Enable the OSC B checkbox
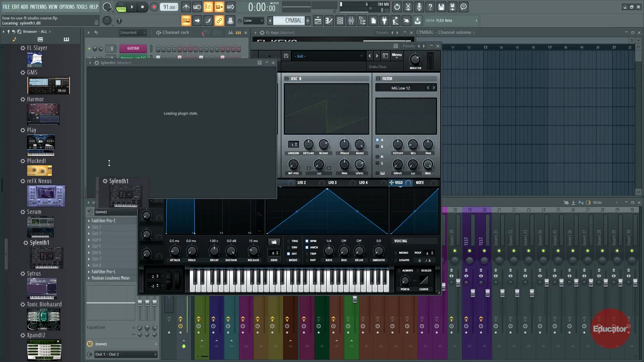The height and width of the screenshot is (362, 644). pyautogui.click(x=286, y=78)
